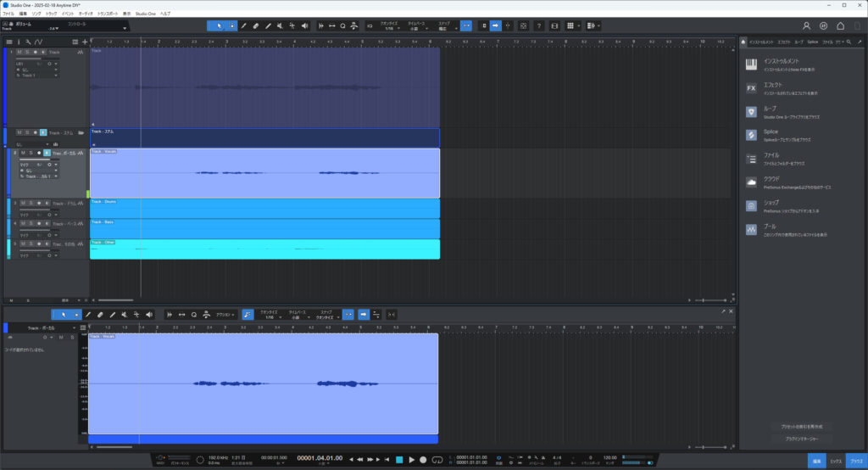Open the Splice browser icon

click(751, 135)
